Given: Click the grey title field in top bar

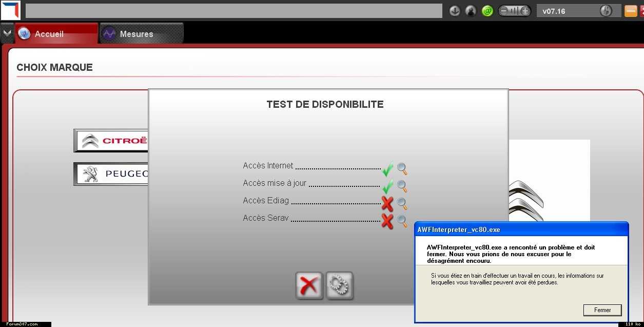Looking at the screenshot, I should coord(234,11).
